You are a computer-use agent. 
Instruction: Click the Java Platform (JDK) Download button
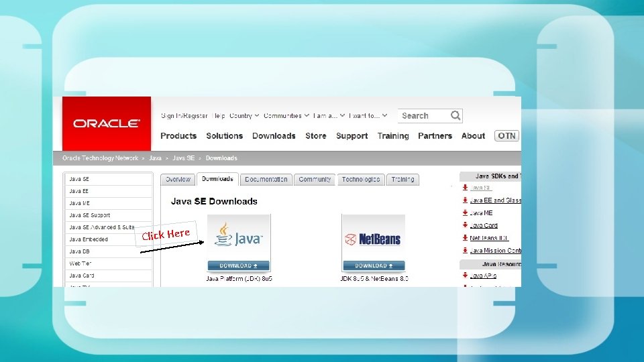239,265
